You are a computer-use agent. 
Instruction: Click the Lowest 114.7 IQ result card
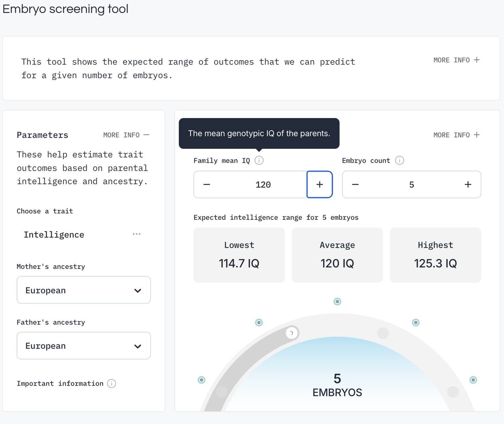[x=239, y=255]
